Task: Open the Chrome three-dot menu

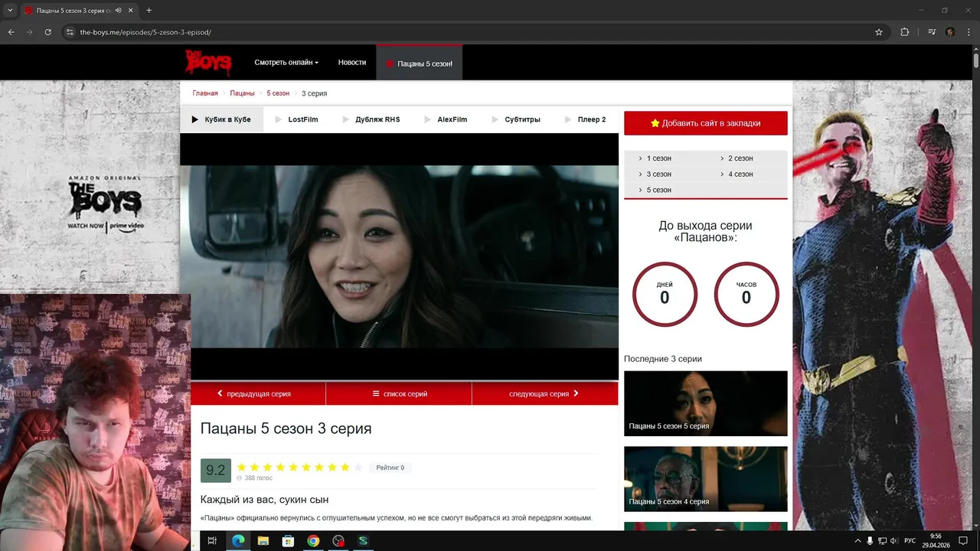Action: (969, 32)
